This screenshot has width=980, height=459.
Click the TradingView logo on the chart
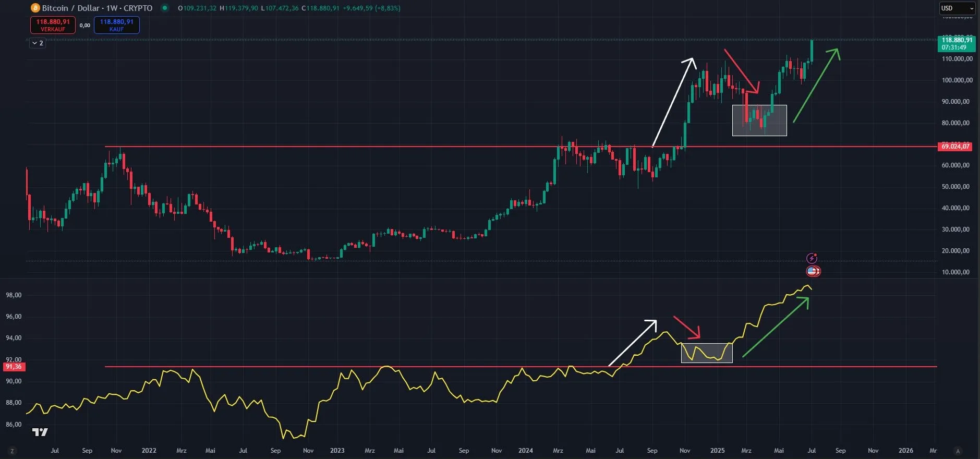pos(40,432)
